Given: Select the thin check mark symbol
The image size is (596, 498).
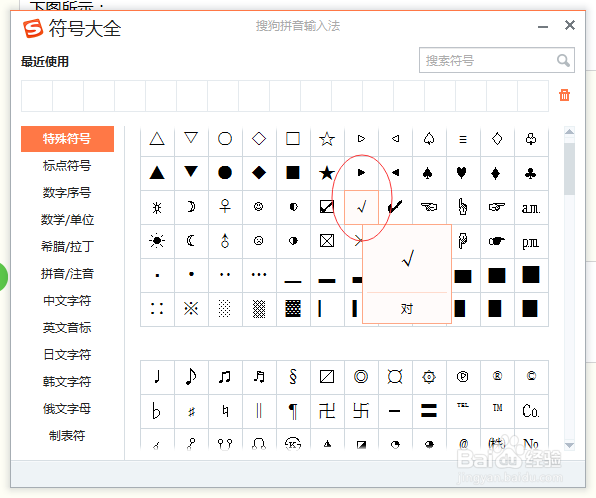Looking at the screenshot, I should pos(361,207).
